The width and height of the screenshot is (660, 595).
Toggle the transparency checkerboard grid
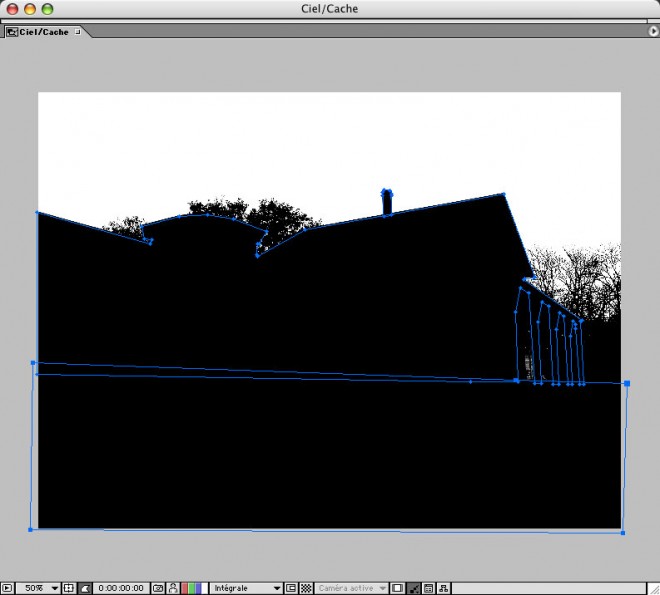click(306, 588)
